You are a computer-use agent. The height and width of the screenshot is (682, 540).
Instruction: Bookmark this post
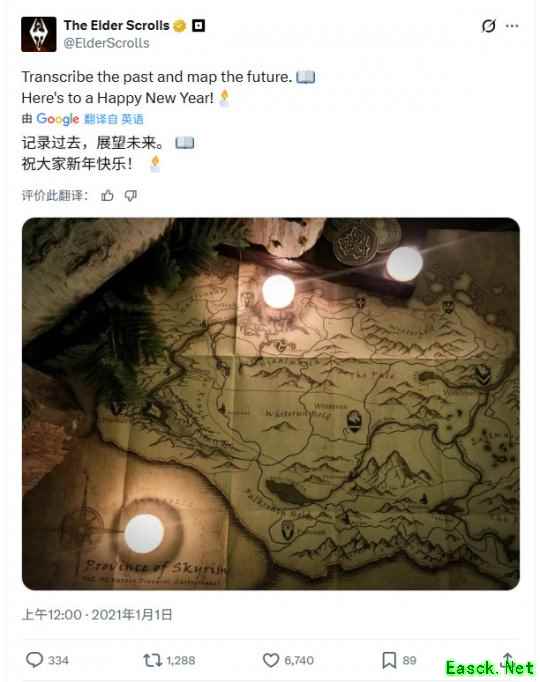pyautogui.click(x=389, y=660)
